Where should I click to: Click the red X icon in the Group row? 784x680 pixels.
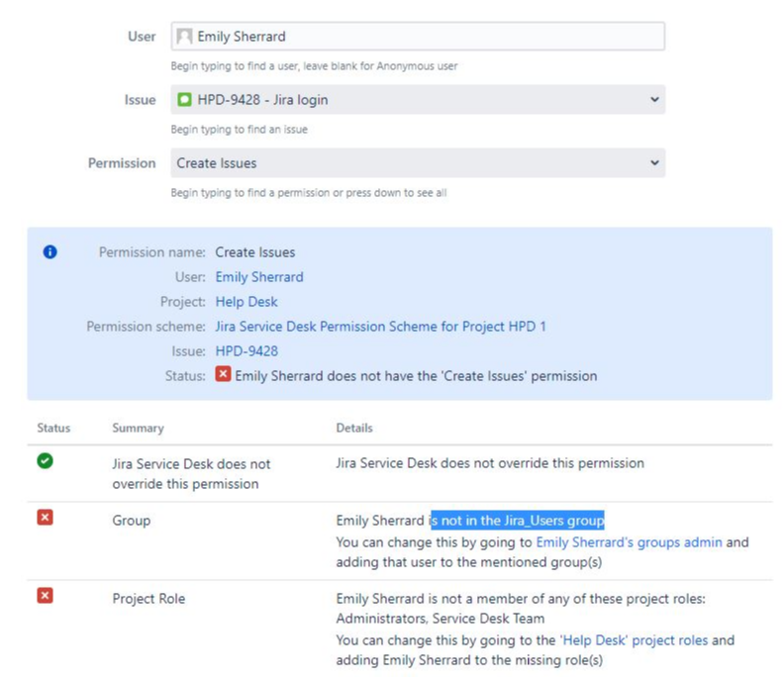45,517
